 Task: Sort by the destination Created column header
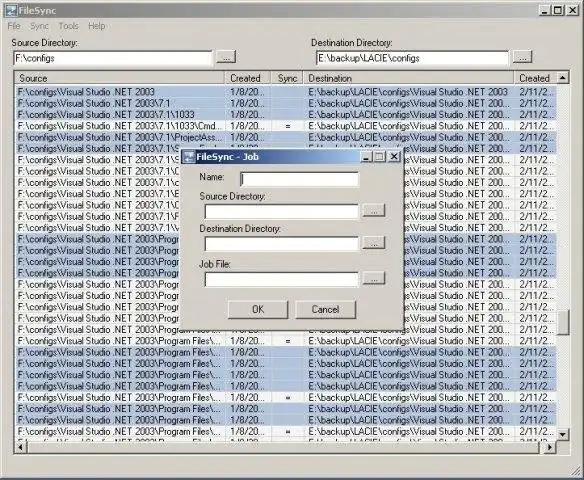535,78
